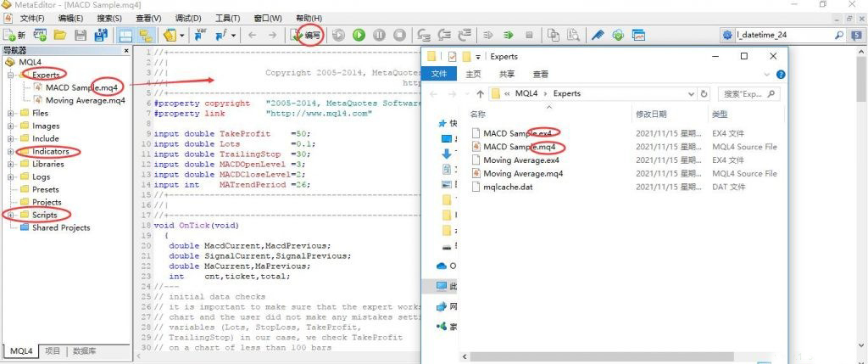Expand the Indicators folder in Navigator
This screenshot has width=868, height=364.
point(10,151)
